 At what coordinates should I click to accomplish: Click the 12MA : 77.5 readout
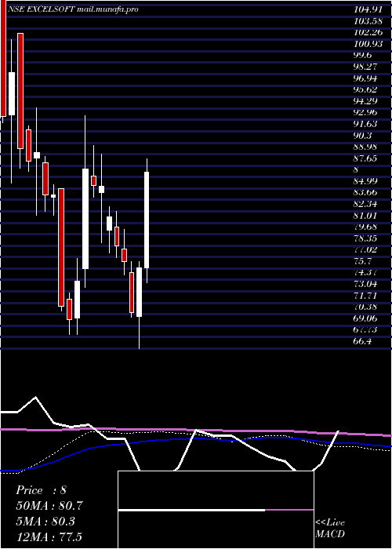click(x=49, y=536)
